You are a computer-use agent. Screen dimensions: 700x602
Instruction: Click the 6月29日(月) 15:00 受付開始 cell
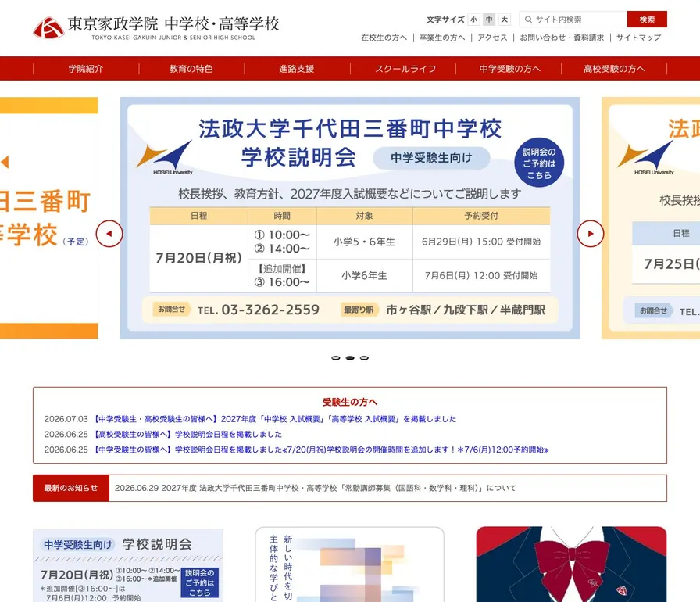(x=481, y=242)
